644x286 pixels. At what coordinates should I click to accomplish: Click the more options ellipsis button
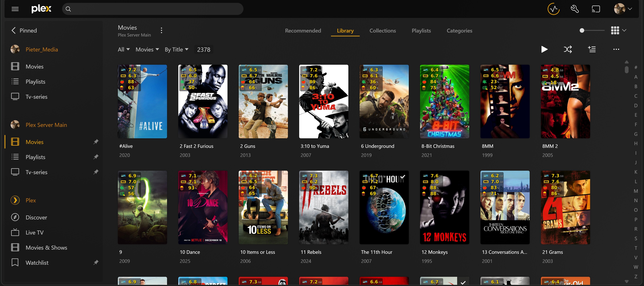point(616,49)
